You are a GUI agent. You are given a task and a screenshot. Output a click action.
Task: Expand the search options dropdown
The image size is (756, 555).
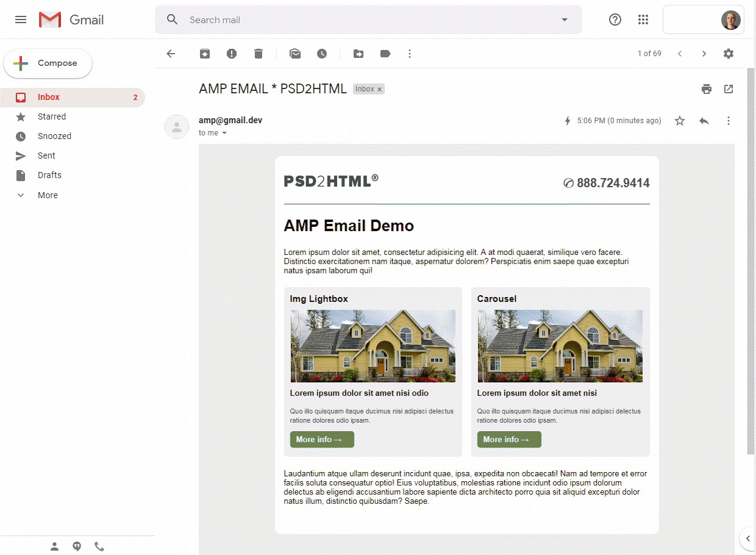click(565, 19)
